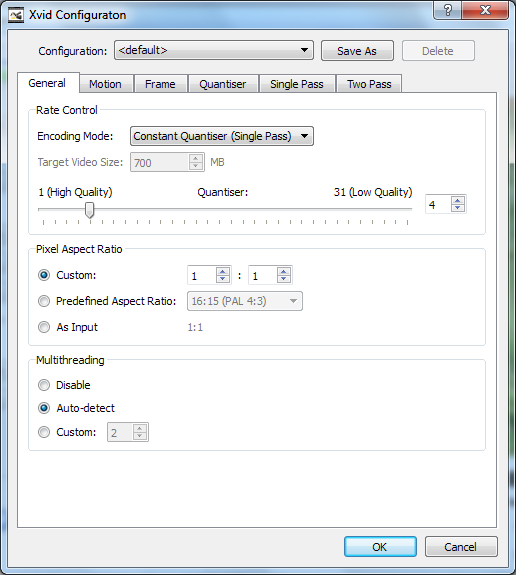Increase quantiser value with up arrow
Viewport: 516px width, 575px height.
[458, 201]
